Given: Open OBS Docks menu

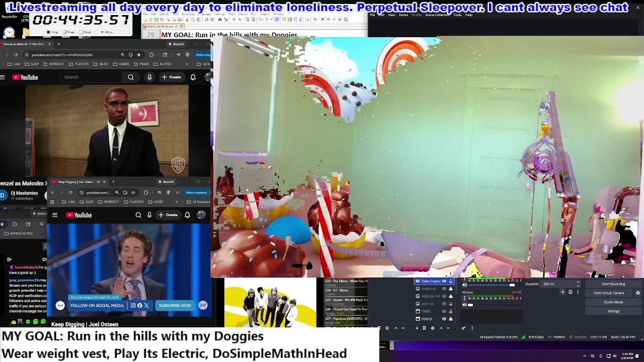Looking at the screenshot, I should 404,15.
